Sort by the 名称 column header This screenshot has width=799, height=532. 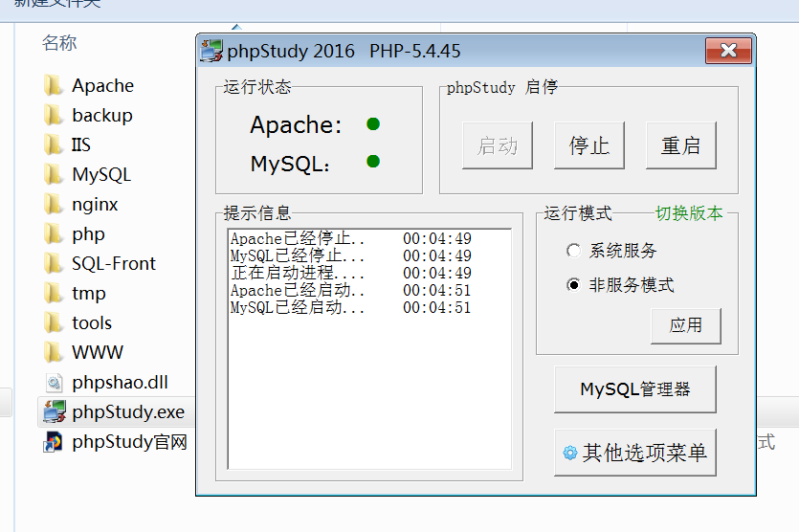[59, 43]
